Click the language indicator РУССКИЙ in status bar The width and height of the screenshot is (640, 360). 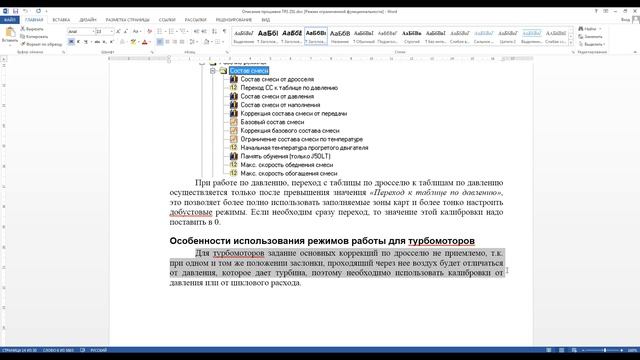pos(98,350)
